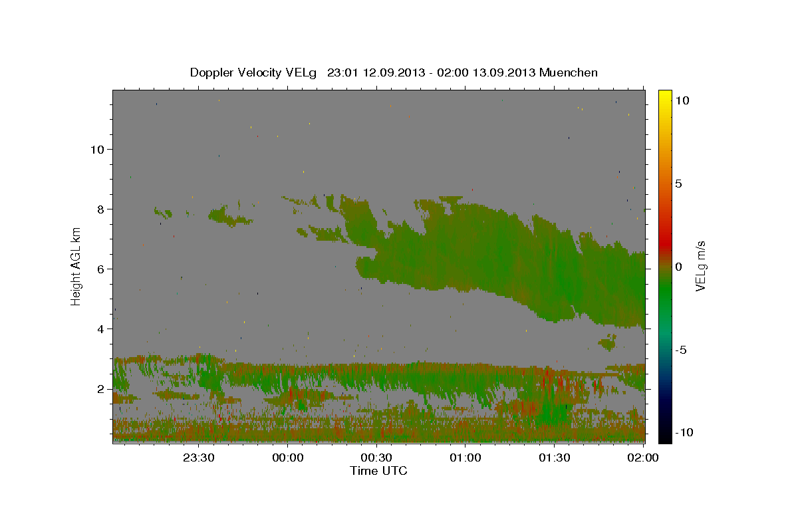Screen dimensions: 798x532
Task: Click the 23:30 time tick label
Action: (x=198, y=458)
